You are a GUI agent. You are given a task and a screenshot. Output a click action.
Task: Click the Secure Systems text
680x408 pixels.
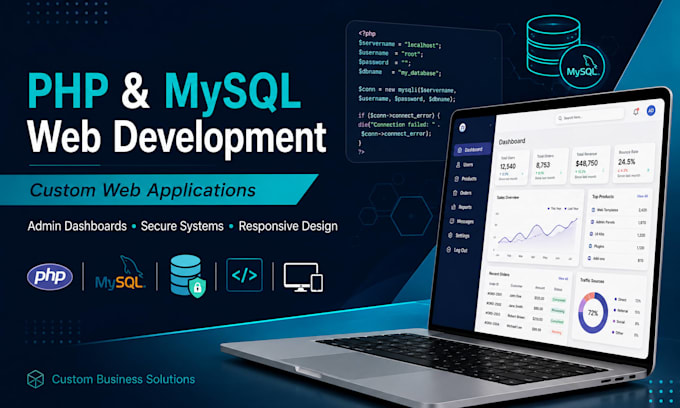(x=182, y=226)
